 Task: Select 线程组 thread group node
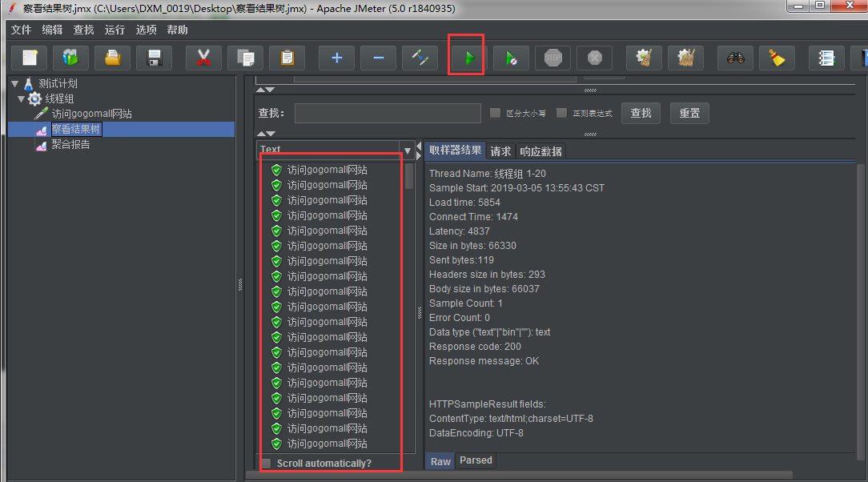58,98
